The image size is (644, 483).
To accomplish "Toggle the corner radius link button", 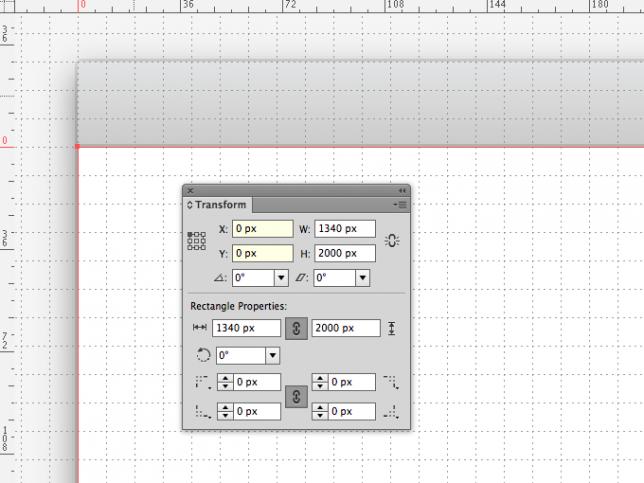I will point(297,397).
